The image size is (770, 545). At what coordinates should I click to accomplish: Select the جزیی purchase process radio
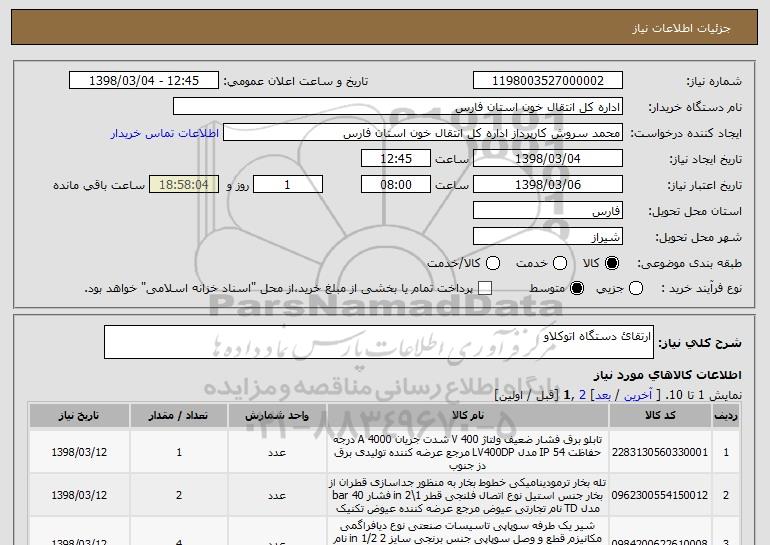pyautogui.click(x=635, y=288)
